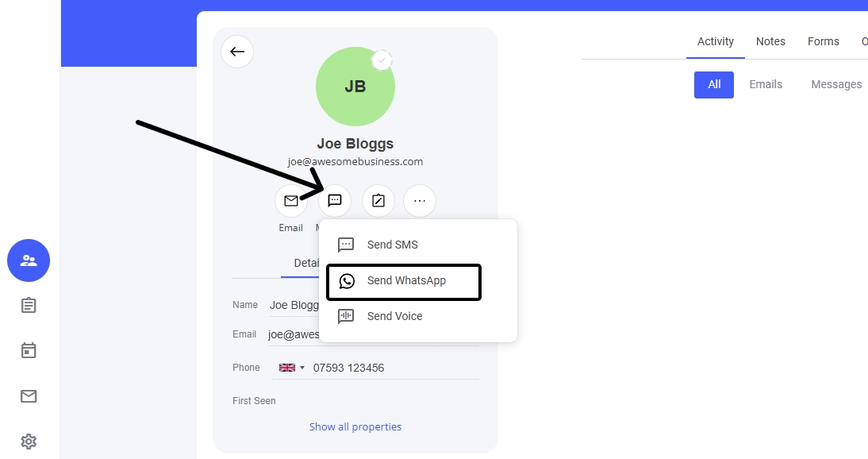This screenshot has width=868, height=459.
Task: Select Send Voice from menu
Action: click(x=394, y=316)
